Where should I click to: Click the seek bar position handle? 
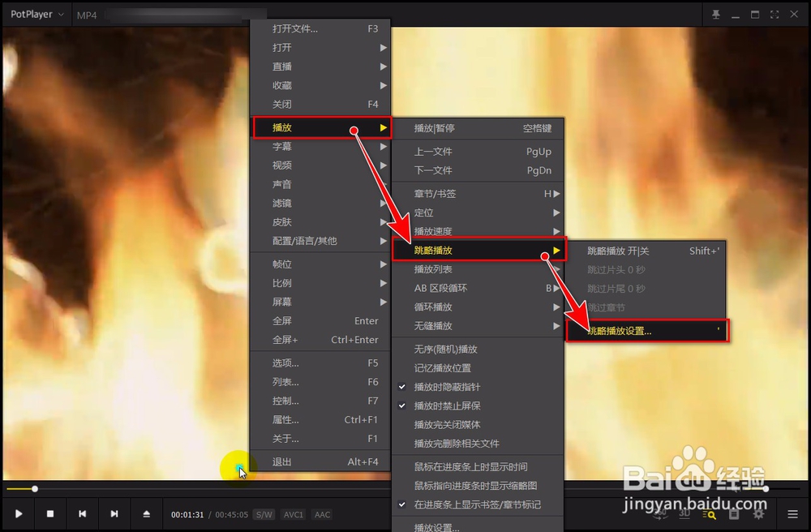pos(35,488)
